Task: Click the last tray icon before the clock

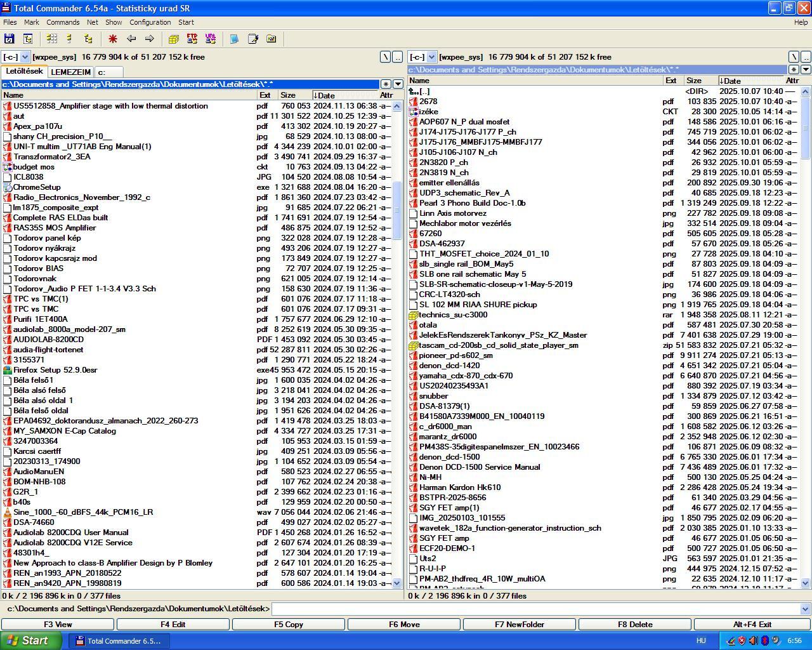Action: (x=776, y=641)
